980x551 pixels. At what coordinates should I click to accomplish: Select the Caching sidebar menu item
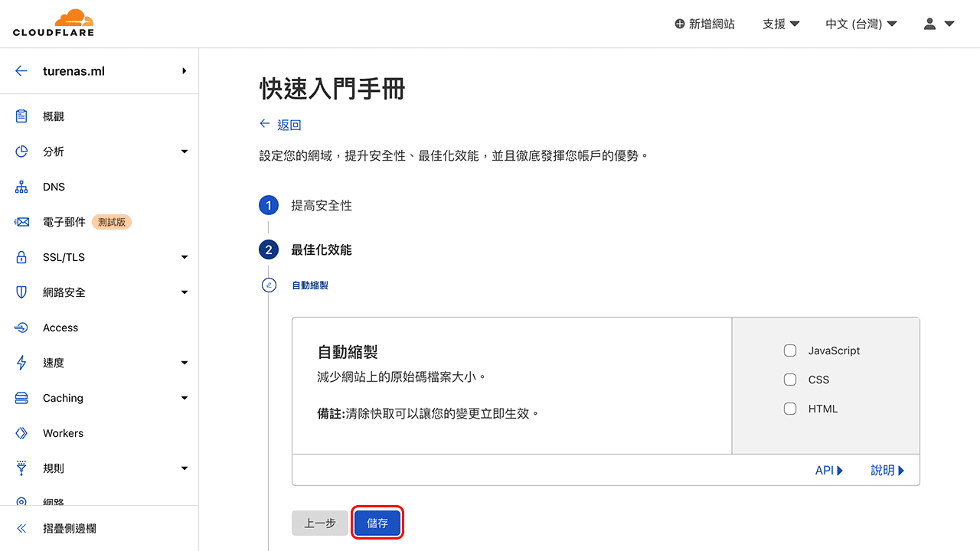pos(64,397)
